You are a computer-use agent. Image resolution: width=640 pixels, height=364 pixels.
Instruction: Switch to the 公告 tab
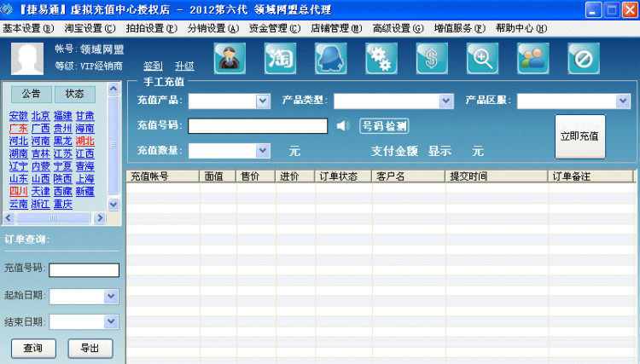(31, 94)
